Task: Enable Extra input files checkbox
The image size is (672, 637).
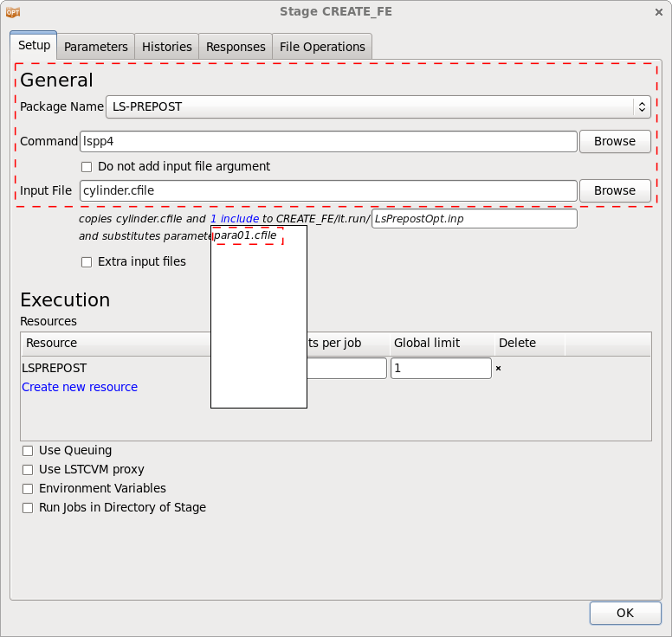Action: tap(87, 261)
